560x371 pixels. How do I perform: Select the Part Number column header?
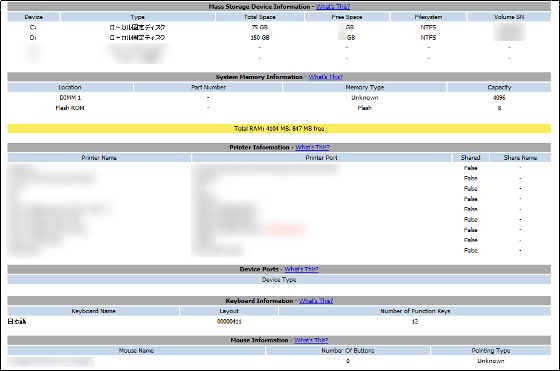tap(208, 87)
